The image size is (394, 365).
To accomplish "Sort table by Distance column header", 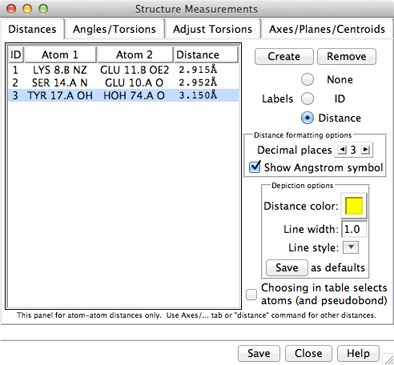I will 206,55.
